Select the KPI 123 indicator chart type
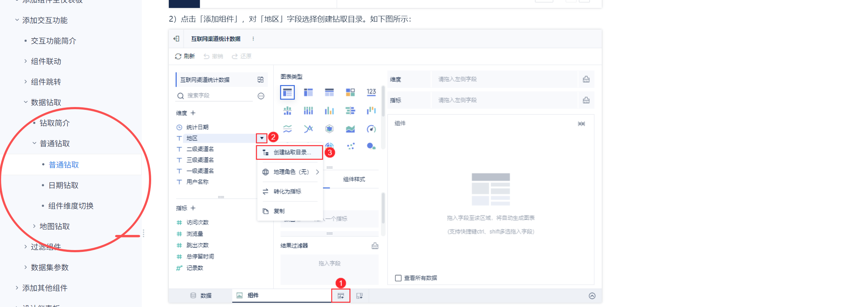This screenshot has height=307, width=868. tap(371, 92)
